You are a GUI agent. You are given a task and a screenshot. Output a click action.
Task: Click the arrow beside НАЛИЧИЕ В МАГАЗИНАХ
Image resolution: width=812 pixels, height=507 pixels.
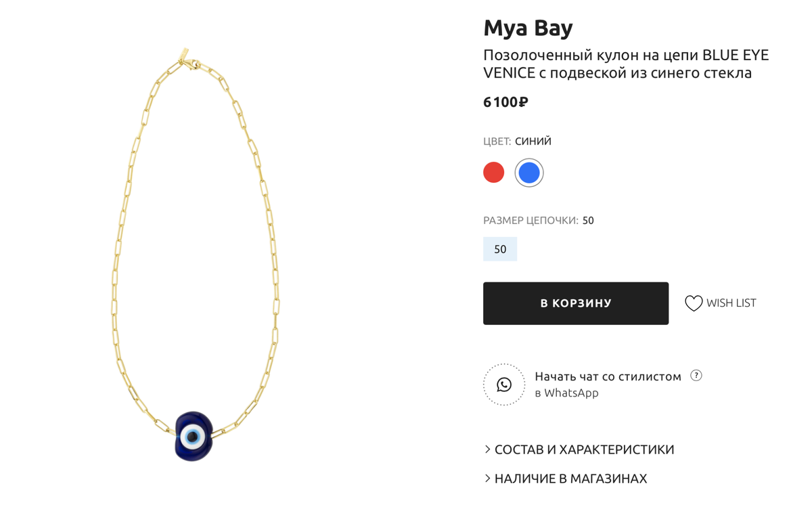tap(487, 479)
